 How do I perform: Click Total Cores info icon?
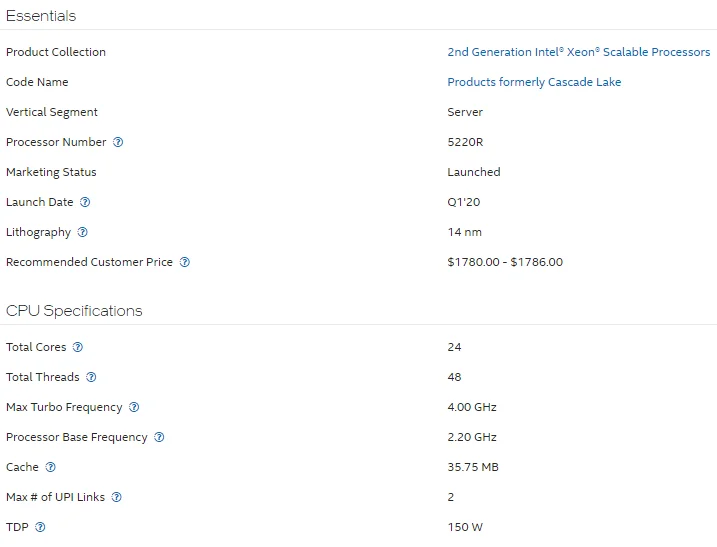point(78,347)
